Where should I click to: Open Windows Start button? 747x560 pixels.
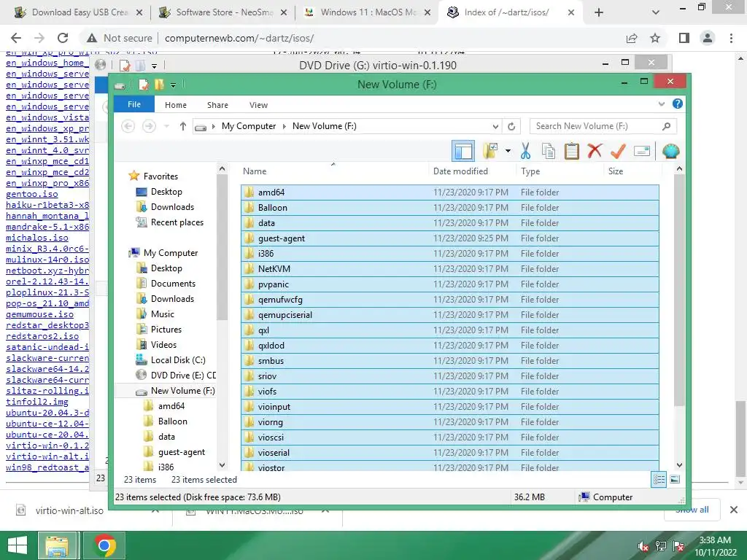point(18,545)
